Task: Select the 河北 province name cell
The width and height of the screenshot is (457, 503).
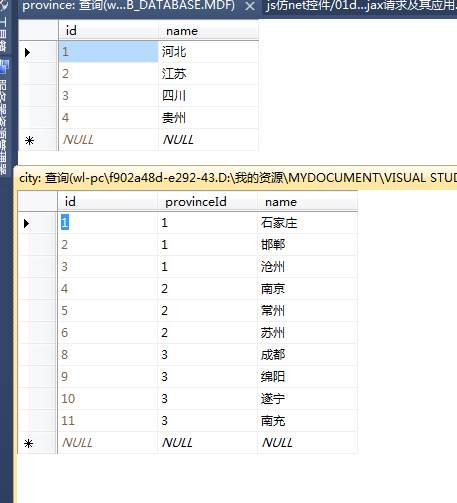Action: pos(208,52)
